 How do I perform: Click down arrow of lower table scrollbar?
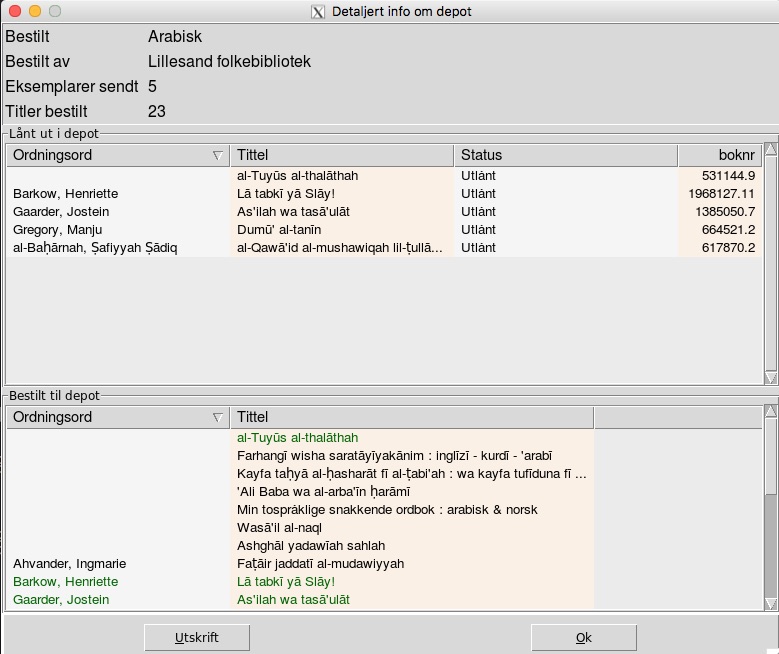[x=770, y=603]
